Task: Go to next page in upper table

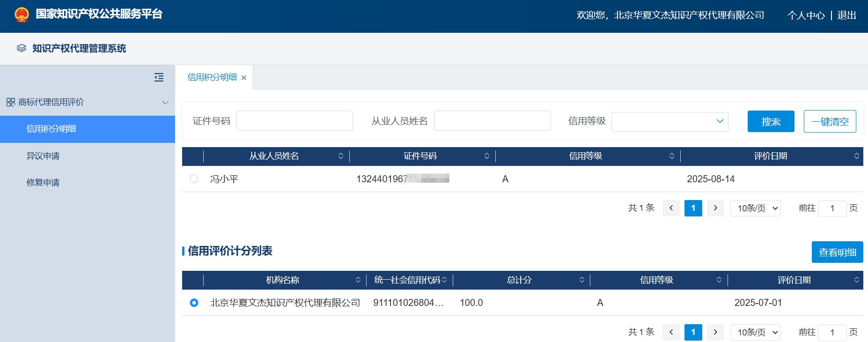Action: coord(715,208)
